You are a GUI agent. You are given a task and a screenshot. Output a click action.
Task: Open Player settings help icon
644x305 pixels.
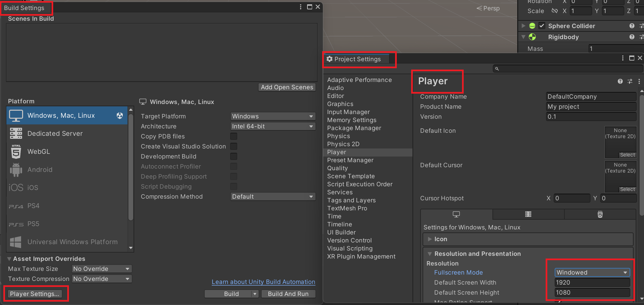click(620, 81)
